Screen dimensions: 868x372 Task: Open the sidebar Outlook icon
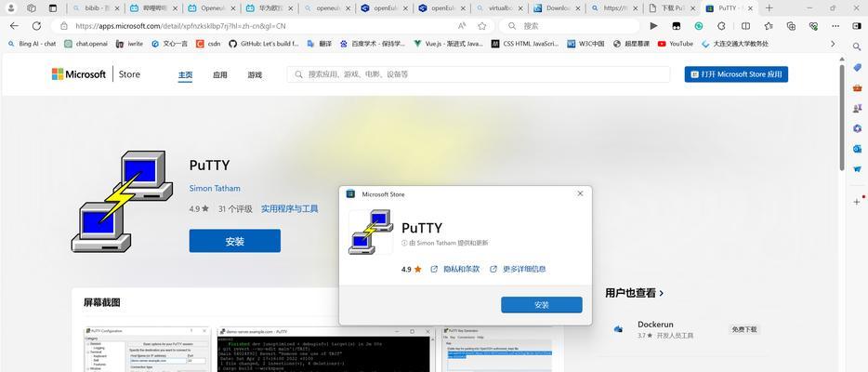(x=857, y=149)
